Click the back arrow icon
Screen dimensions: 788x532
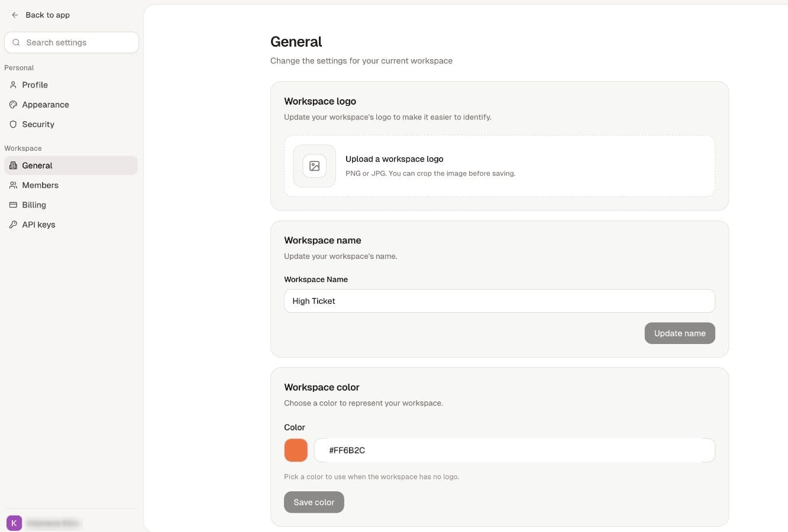[x=15, y=15]
